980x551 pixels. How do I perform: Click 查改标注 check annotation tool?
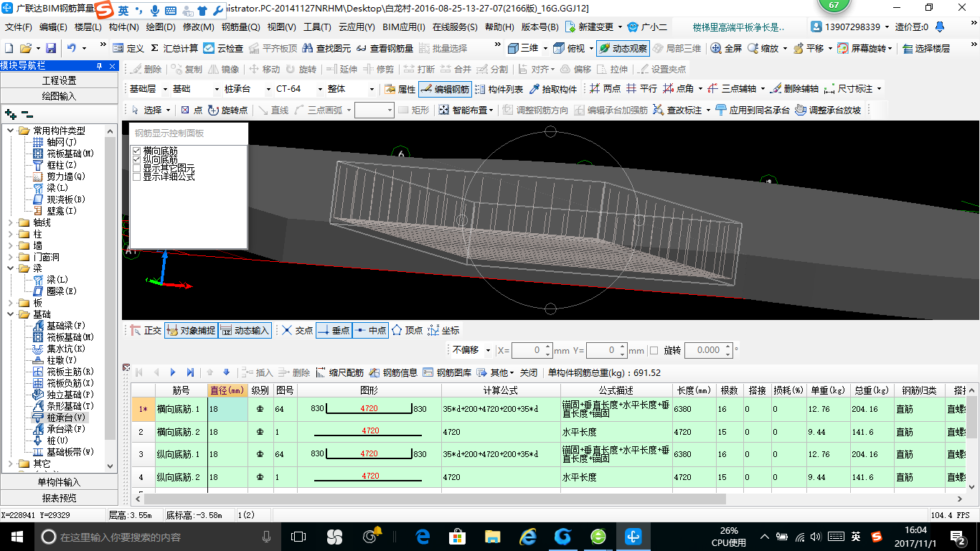677,110
